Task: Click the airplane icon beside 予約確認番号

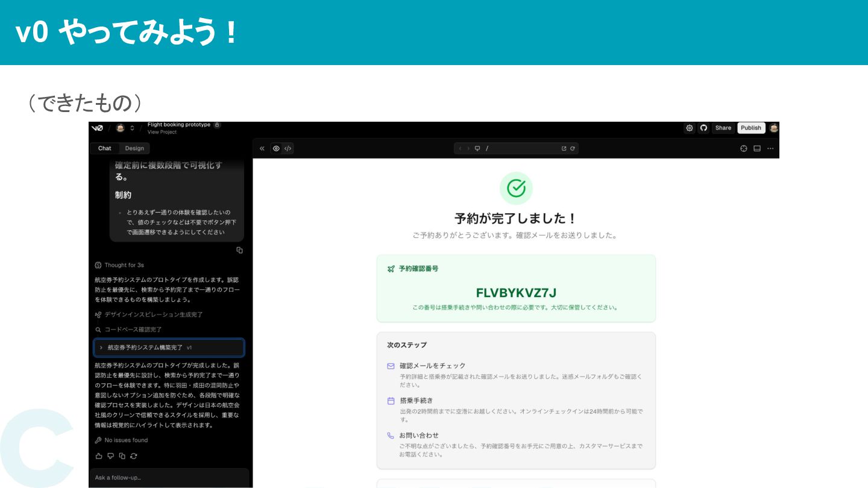Action: click(391, 269)
